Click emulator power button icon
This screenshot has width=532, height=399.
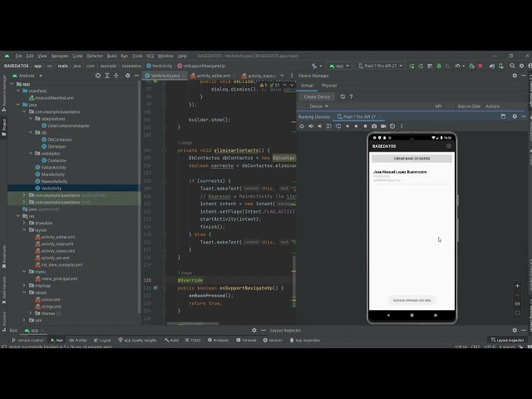pyautogui.click(x=302, y=126)
